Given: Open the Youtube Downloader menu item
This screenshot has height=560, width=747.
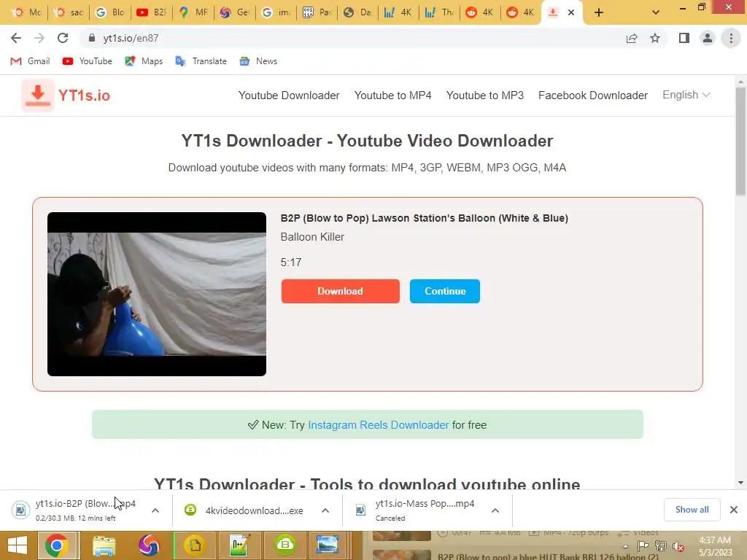Looking at the screenshot, I should tap(289, 96).
